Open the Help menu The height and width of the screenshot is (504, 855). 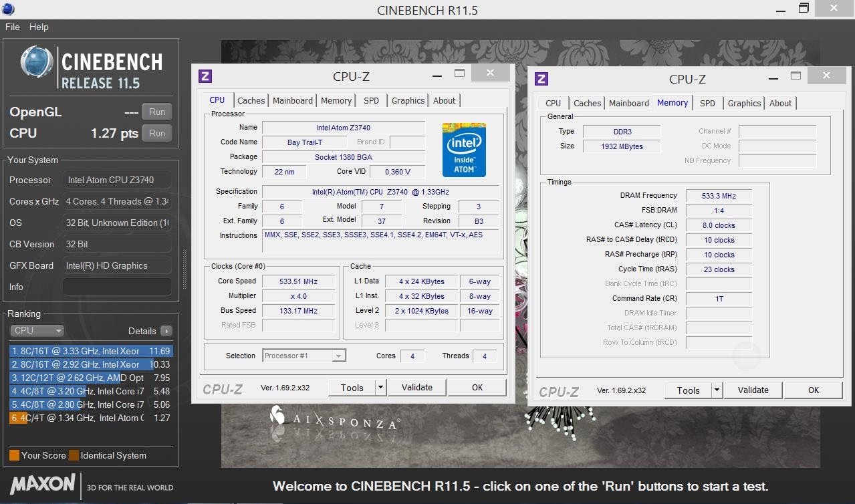39,27
